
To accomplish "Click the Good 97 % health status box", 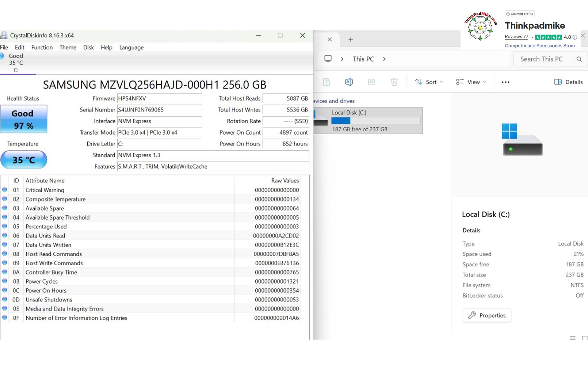I will 24,119.
